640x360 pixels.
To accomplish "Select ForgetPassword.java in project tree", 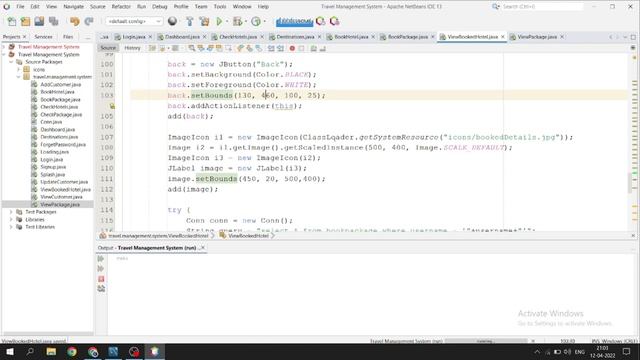I will (63, 144).
